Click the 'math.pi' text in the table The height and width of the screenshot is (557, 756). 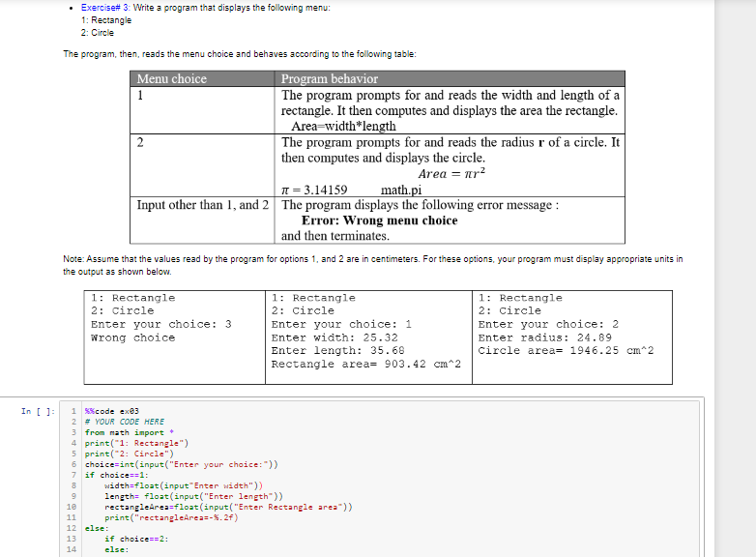point(401,190)
